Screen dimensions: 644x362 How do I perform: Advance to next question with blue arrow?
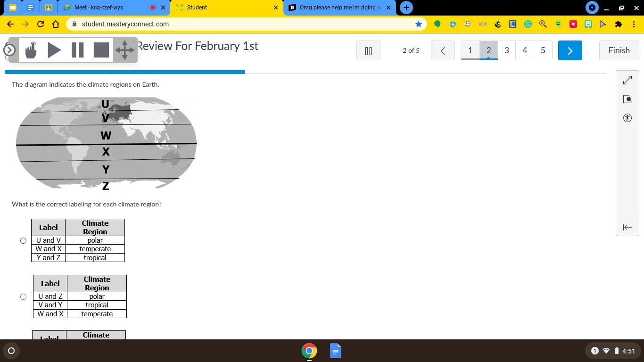coord(570,50)
